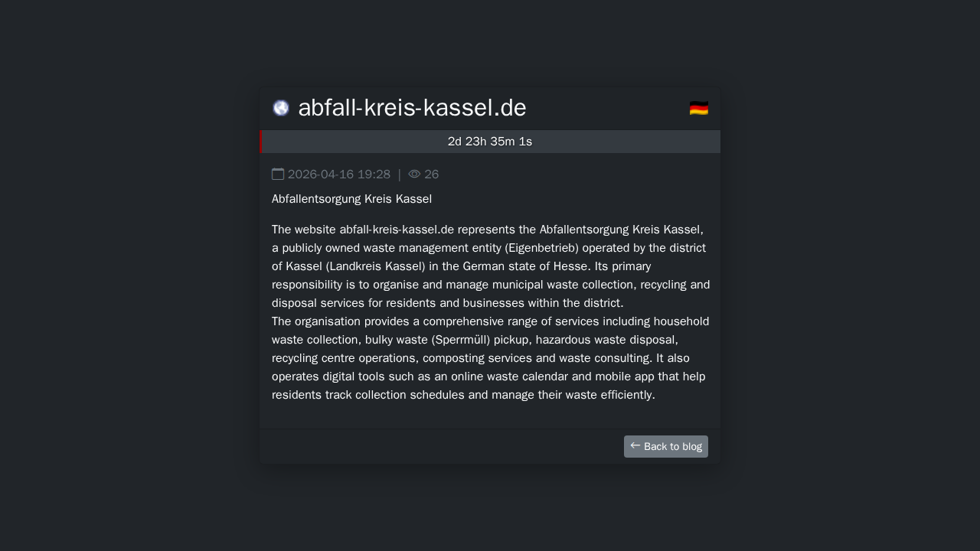This screenshot has height=551, width=980.
Task: Click the card footer left of Back to blog
Action: 436,446
